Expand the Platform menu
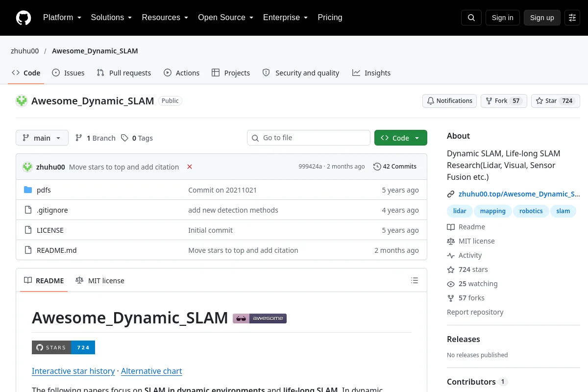Image resolution: width=588 pixels, height=392 pixels. (x=62, y=18)
